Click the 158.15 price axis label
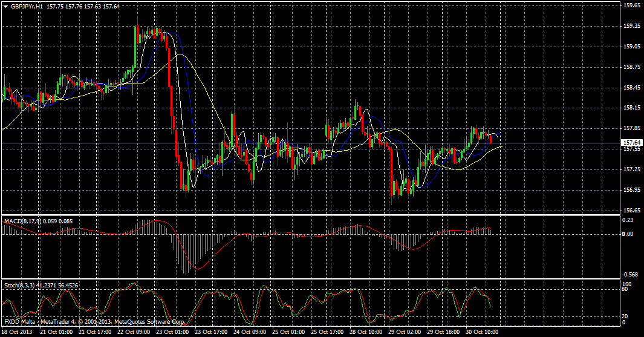The width and height of the screenshot is (644, 337). click(x=632, y=108)
